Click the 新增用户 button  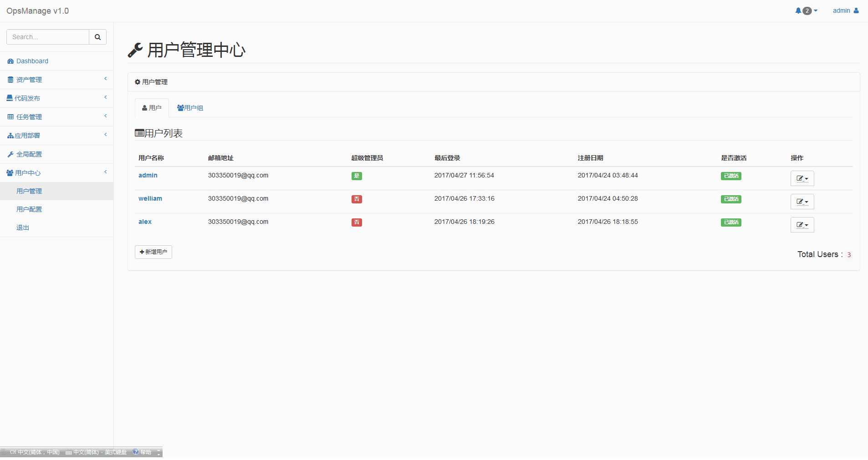pos(153,252)
